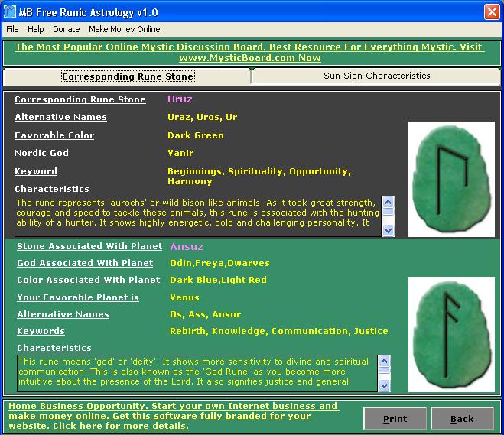This screenshot has height=435, width=504.
Task: Click 'Rebirth, Knowledge, Communication, Justice' keywords
Action: [x=279, y=331]
